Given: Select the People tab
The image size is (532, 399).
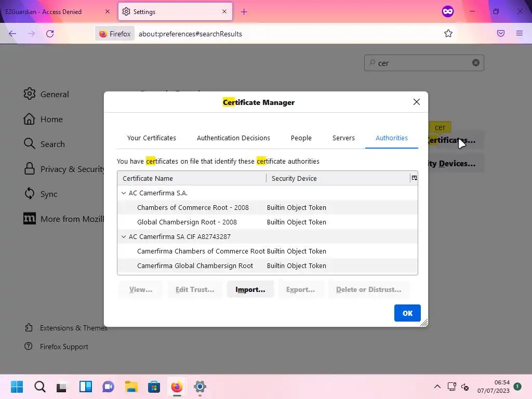Looking at the screenshot, I should pos(301,138).
